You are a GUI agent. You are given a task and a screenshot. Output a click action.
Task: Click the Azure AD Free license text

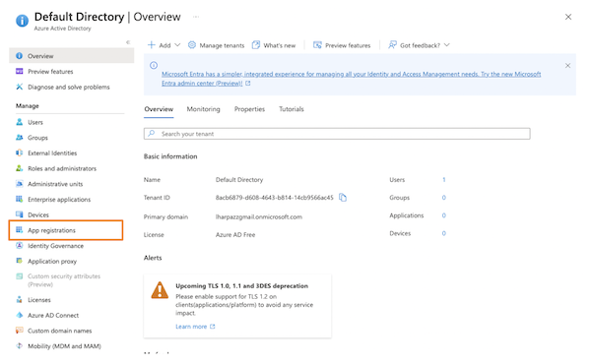tap(235, 234)
